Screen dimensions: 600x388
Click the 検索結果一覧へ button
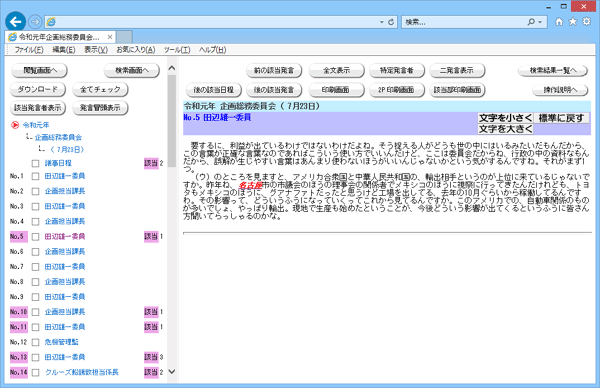pos(553,70)
